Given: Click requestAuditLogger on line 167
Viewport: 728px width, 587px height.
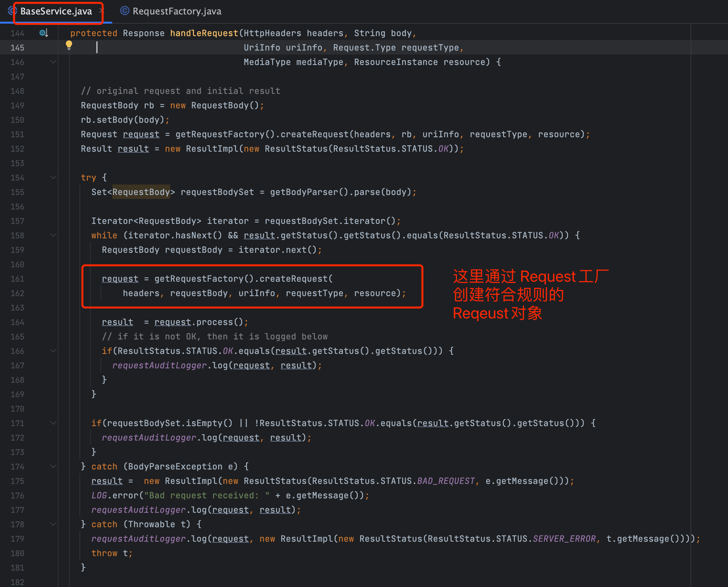Looking at the screenshot, I should 159,365.
